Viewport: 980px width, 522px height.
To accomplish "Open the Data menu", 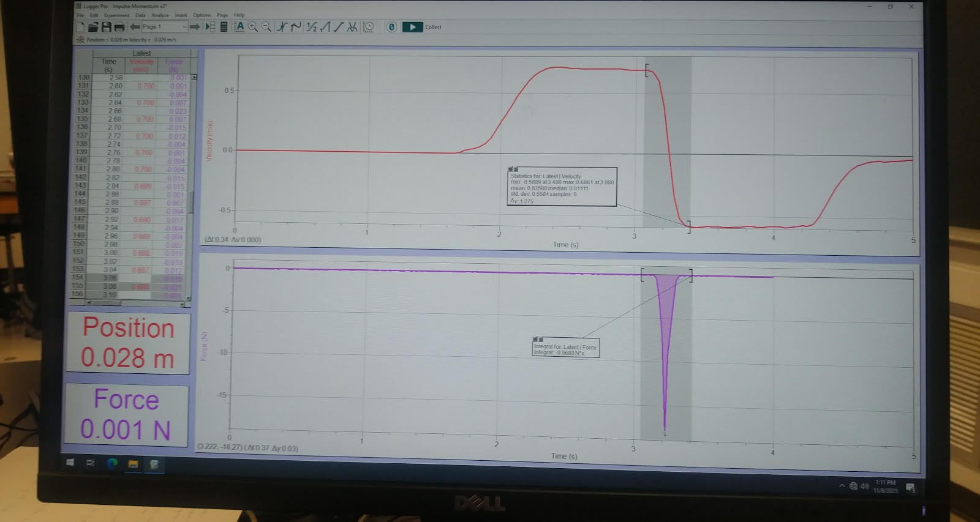I will coord(140,15).
